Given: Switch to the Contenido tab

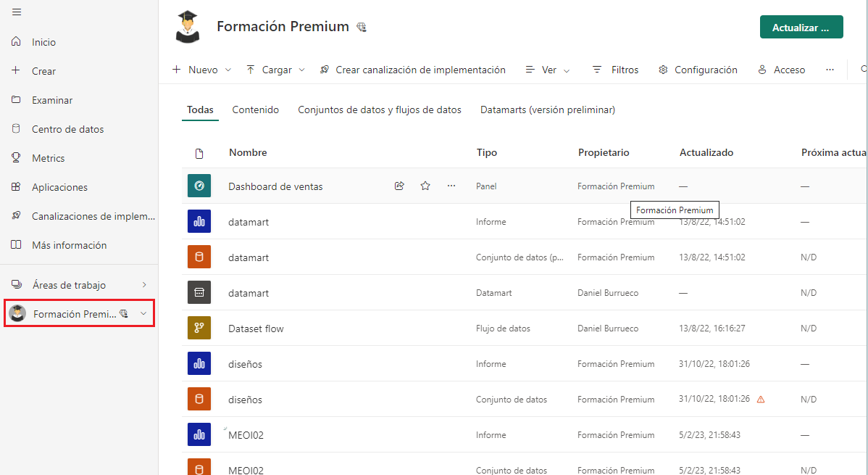Looking at the screenshot, I should pos(255,110).
